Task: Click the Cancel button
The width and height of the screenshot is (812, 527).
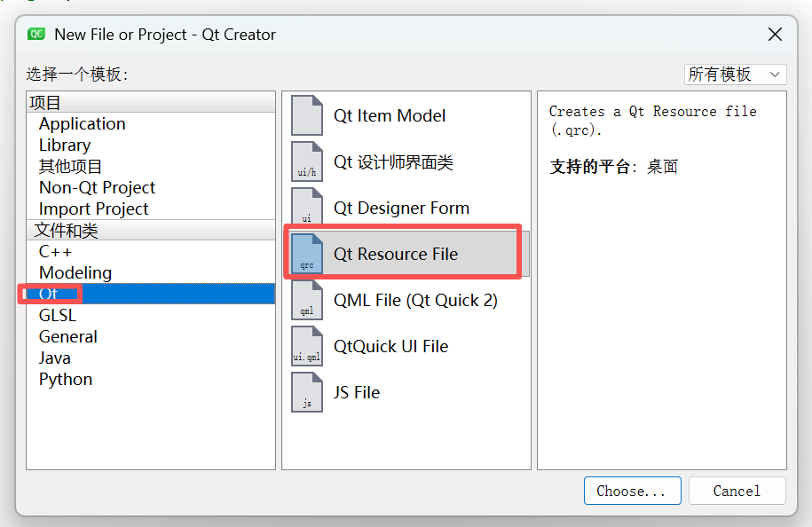Action: pyautogui.click(x=737, y=491)
